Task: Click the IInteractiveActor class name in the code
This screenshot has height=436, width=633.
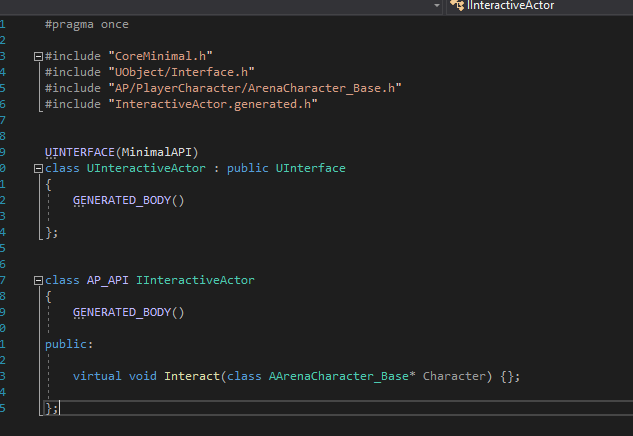Action: point(195,280)
